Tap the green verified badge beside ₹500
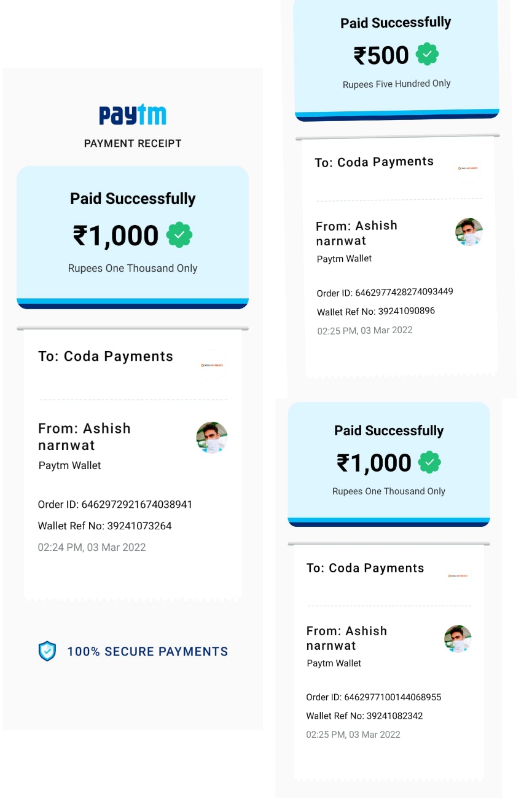Screen dimensions: 532x798 click(427, 55)
